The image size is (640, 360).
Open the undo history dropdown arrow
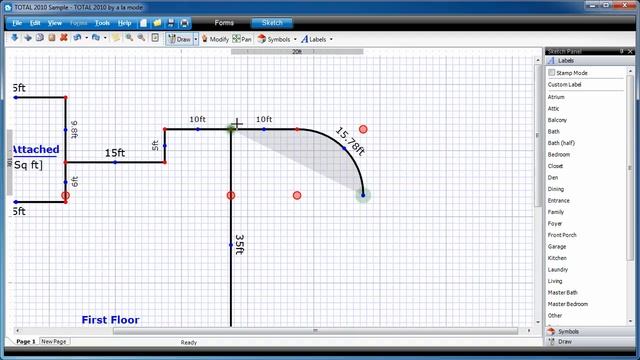tap(87, 38)
